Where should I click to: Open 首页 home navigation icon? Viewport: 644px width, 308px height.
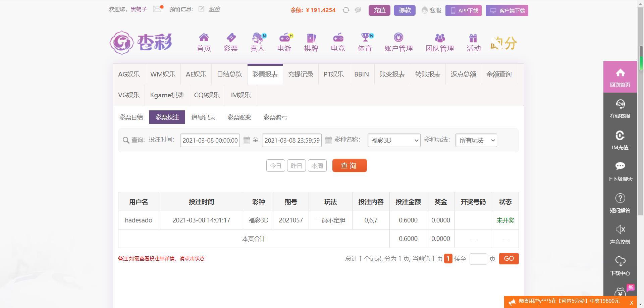click(x=204, y=38)
